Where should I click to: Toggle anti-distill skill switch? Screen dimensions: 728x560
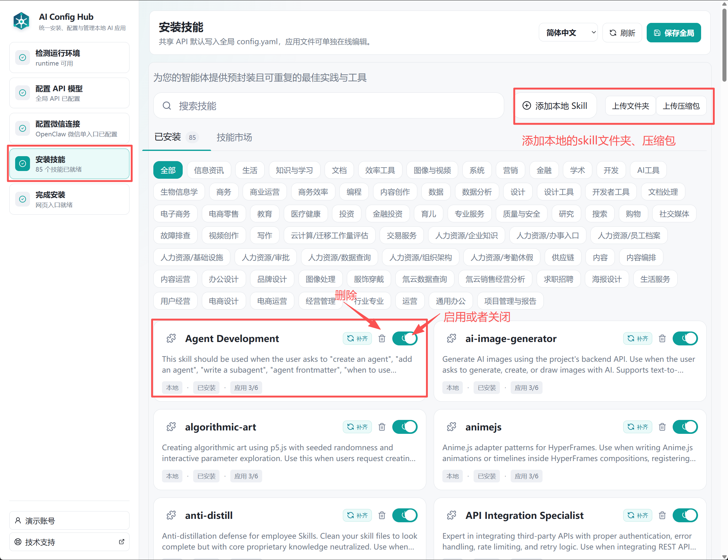[x=405, y=515]
